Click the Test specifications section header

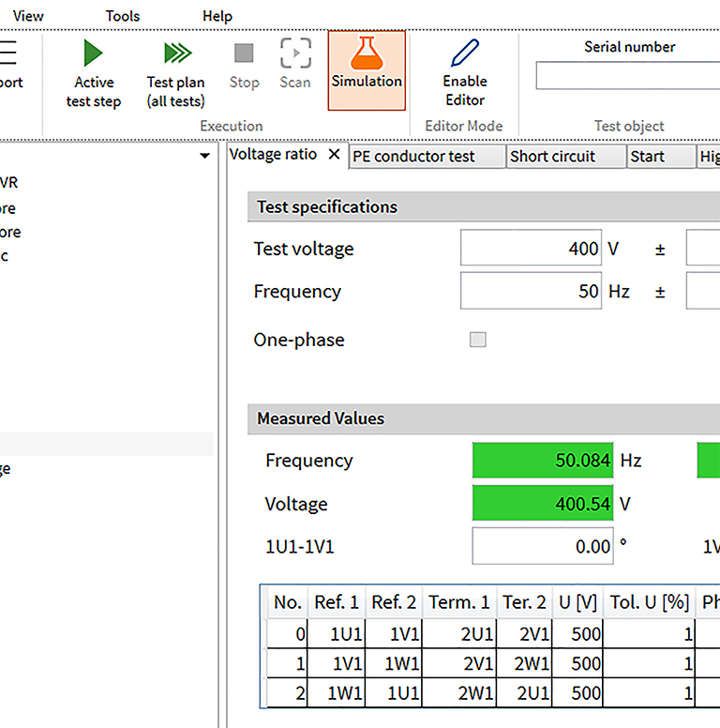(484, 206)
